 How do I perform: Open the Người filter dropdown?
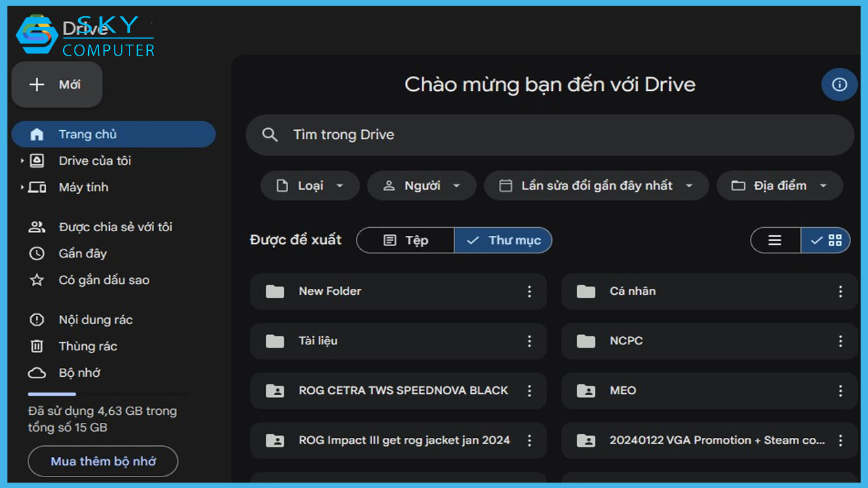point(422,186)
